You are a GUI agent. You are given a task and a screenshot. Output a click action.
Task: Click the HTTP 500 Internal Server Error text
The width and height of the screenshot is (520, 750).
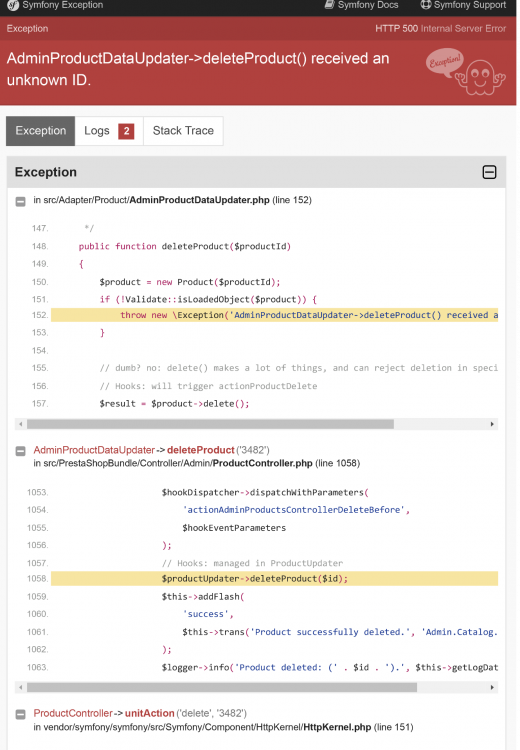[440, 29]
